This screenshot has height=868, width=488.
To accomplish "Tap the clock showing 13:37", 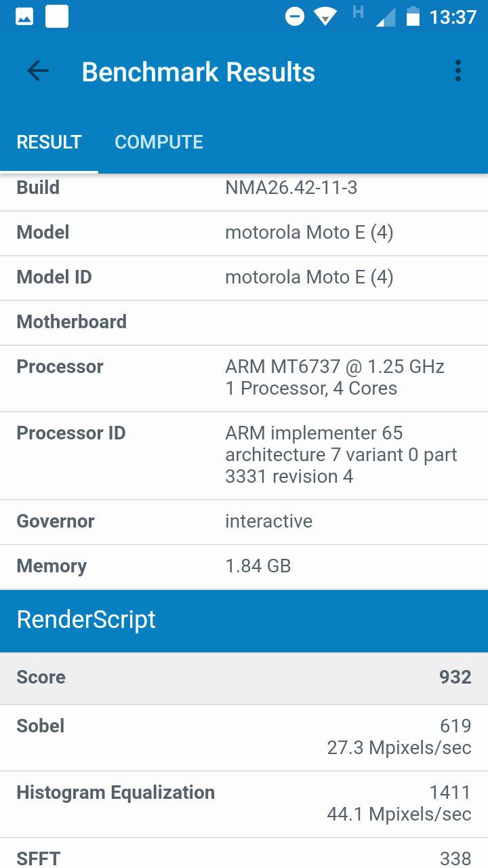I will coord(453,17).
